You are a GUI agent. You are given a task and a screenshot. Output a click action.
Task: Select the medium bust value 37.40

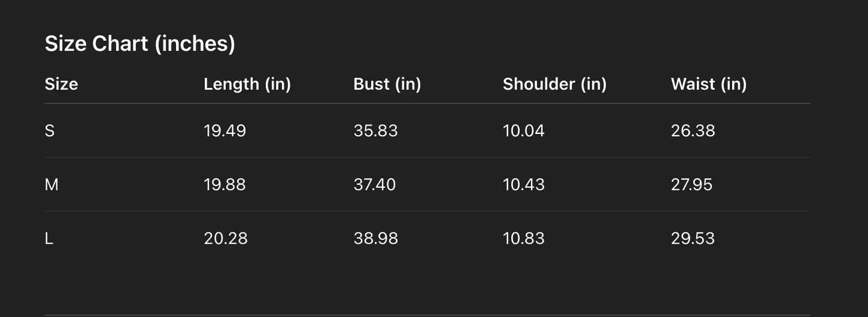pyautogui.click(x=374, y=184)
